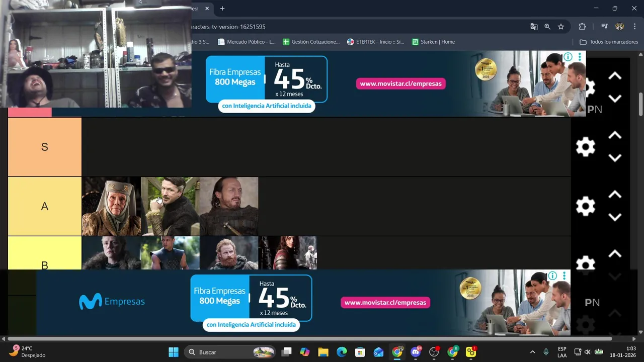This screenshot has width=644, height=362.
Task: Open Starken | Home bookmark
Action: click(433, 42)
